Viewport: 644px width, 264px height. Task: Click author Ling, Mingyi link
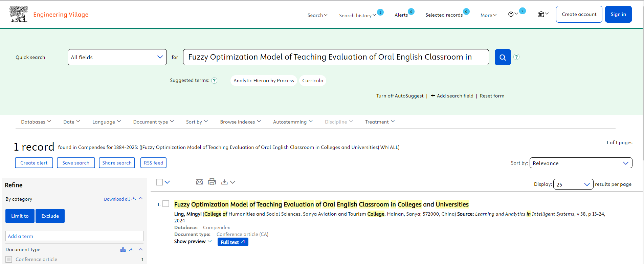coord(188,214)
